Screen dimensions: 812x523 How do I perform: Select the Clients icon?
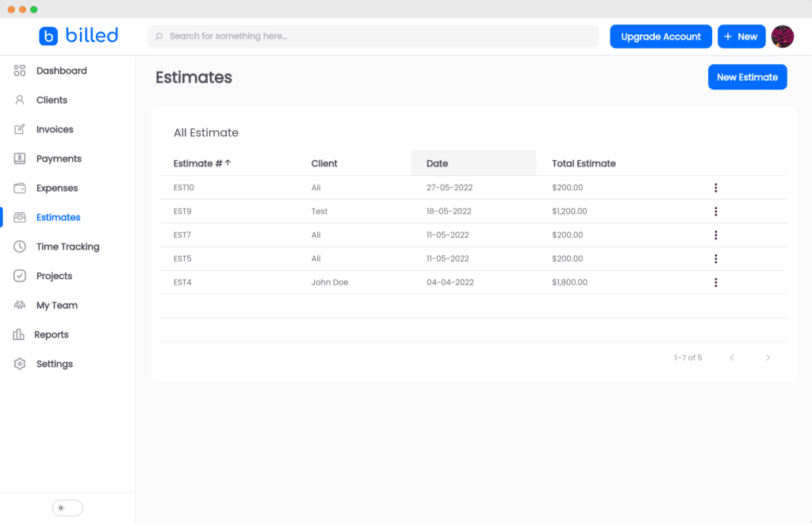19,100
